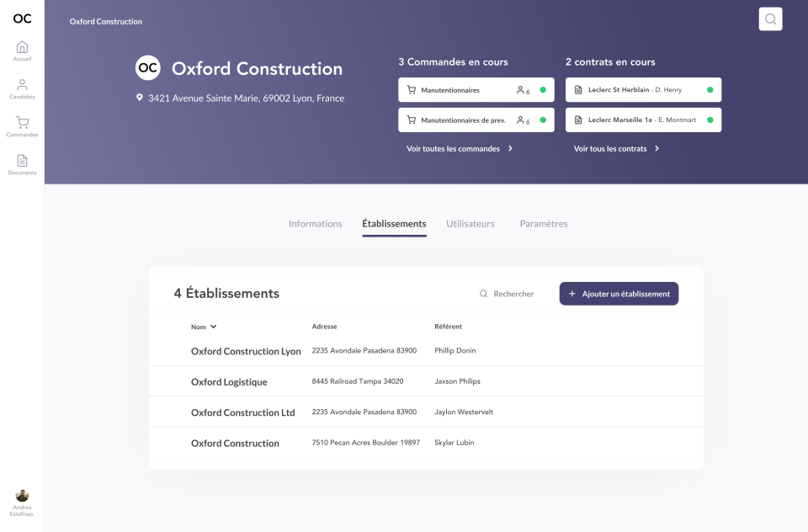
Task: Click the Andrea Estafinao avatar
Action: (22, 496)
